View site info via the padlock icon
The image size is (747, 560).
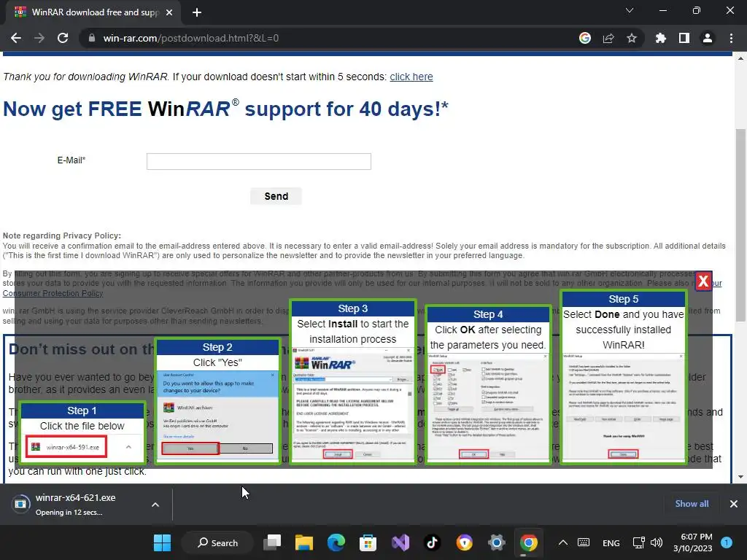[92, 38]
